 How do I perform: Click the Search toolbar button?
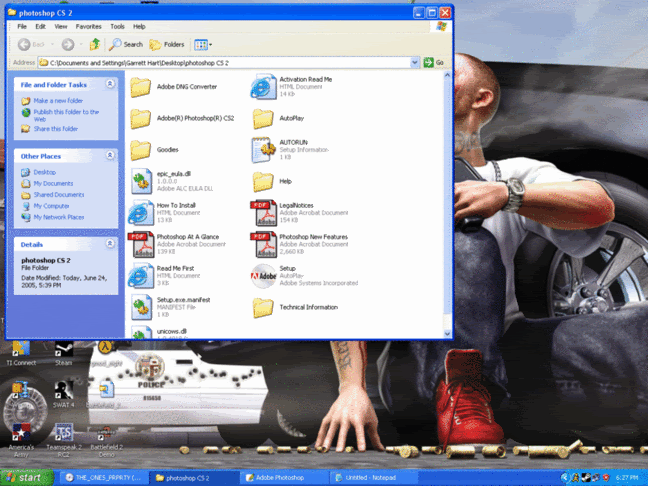(126, 44)
